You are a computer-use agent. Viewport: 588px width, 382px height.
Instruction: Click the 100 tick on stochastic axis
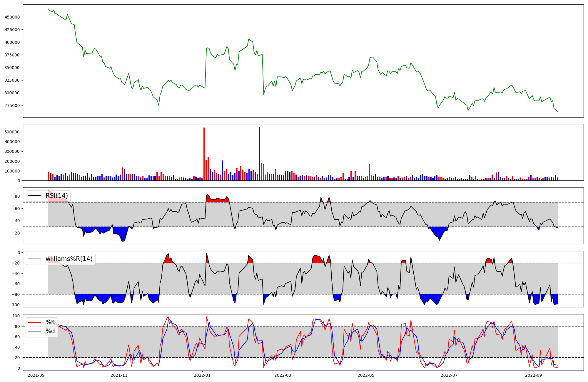(x=16, y=316)
